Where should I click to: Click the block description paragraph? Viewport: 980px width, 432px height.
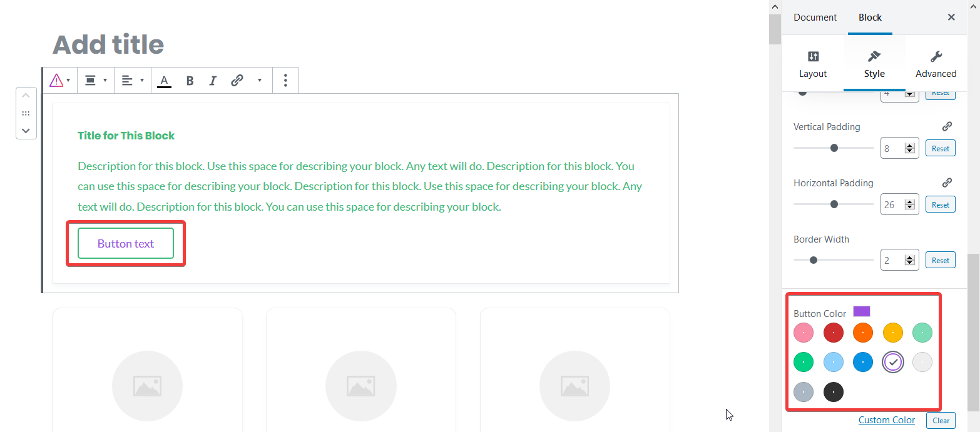coord(360,186)
